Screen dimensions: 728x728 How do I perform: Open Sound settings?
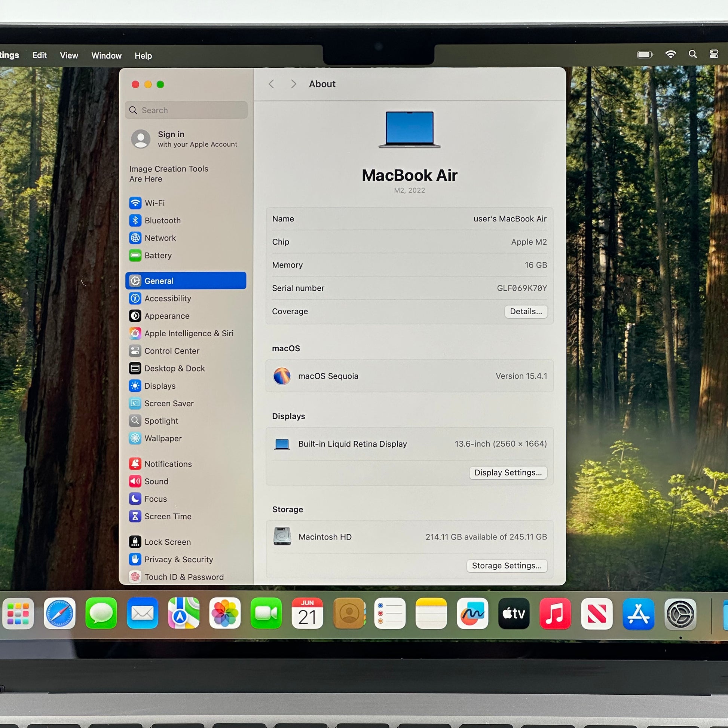[x=186, y=481]
